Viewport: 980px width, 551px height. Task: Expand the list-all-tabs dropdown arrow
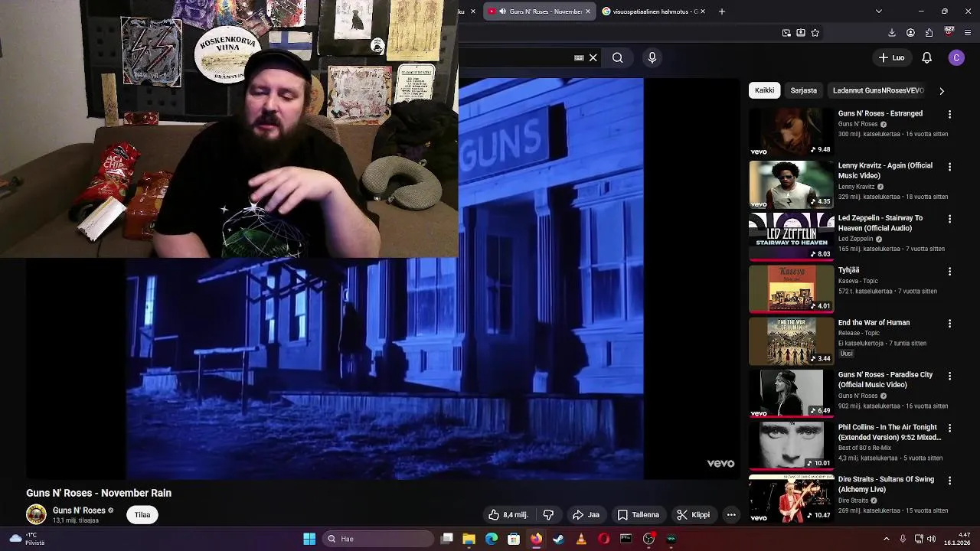coord(878,11)
